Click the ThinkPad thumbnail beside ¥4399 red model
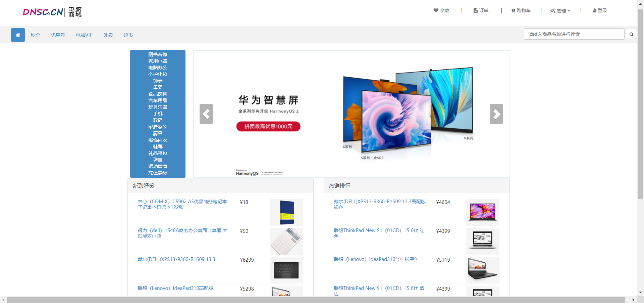 (483, 241)
